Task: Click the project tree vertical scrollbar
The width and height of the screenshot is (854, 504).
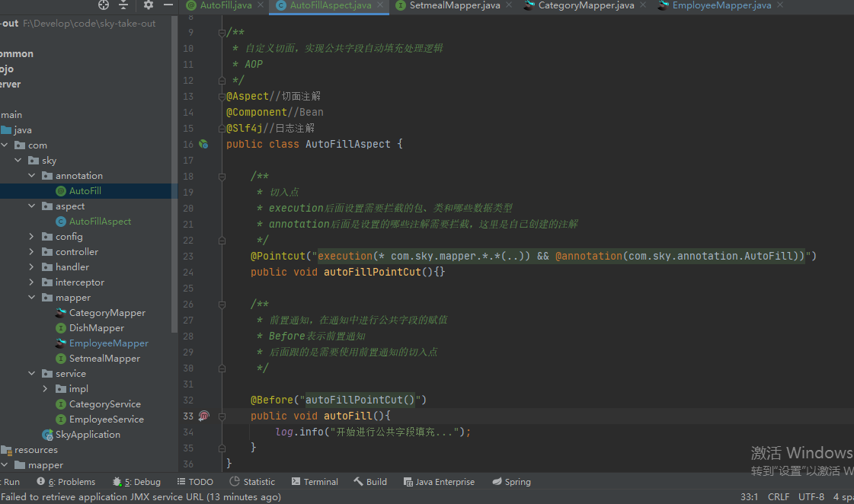Action: tap(174, 174)
